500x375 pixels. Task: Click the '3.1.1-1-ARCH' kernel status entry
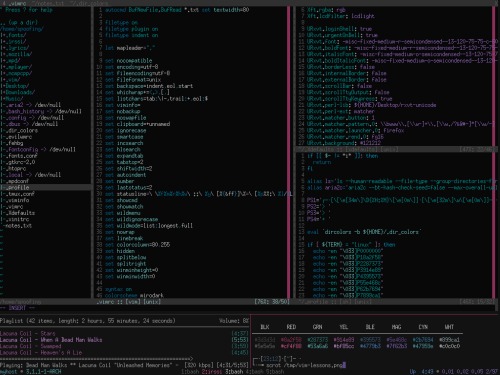point(43,371)
